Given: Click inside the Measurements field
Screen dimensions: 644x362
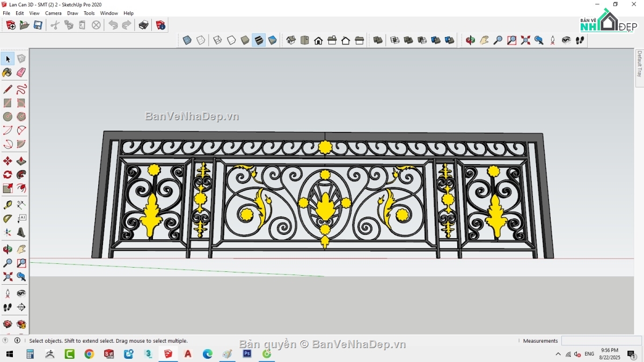Looking at the screenshot, I should pos(601,340).
